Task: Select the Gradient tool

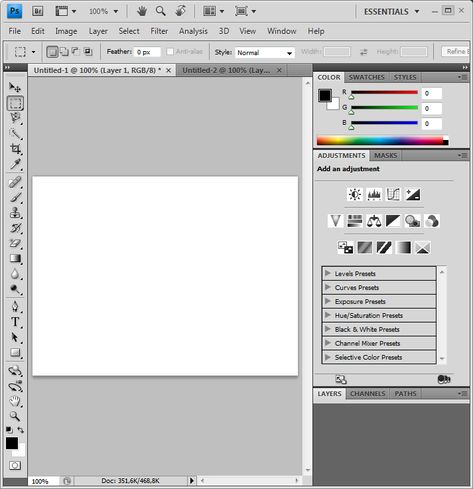Action: point(15,258)
